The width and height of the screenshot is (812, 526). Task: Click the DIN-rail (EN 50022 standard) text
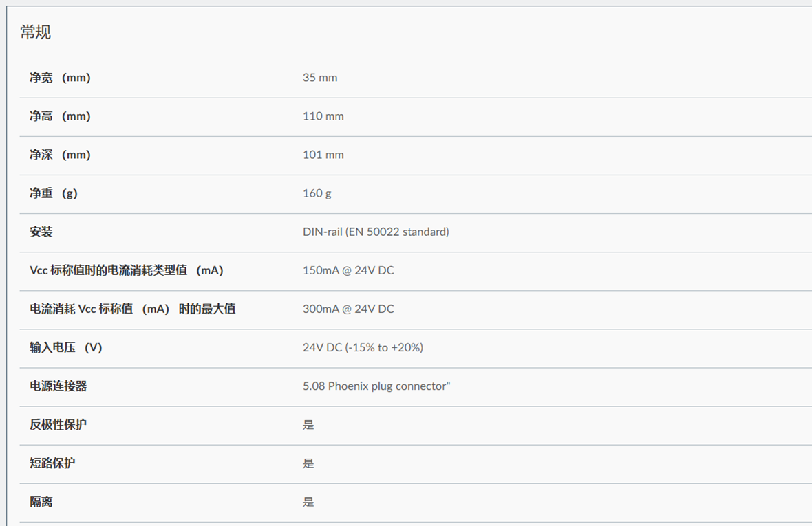[376, 232]
